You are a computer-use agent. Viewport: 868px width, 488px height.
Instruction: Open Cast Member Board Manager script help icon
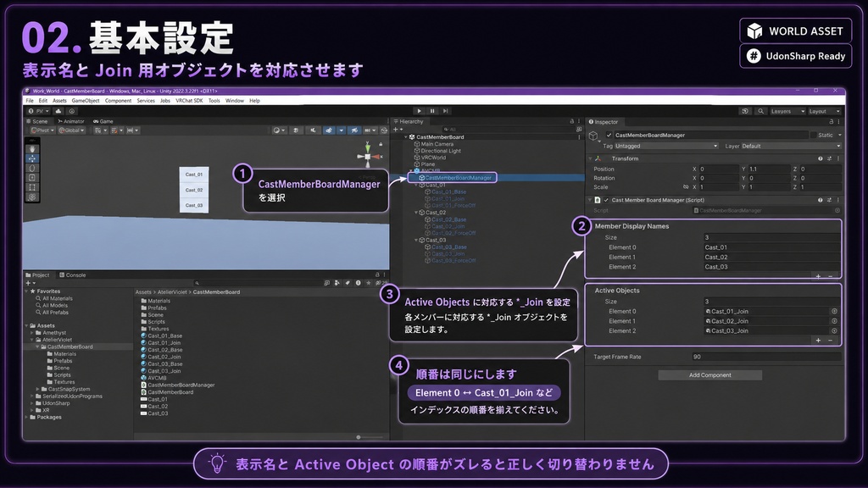821,200
